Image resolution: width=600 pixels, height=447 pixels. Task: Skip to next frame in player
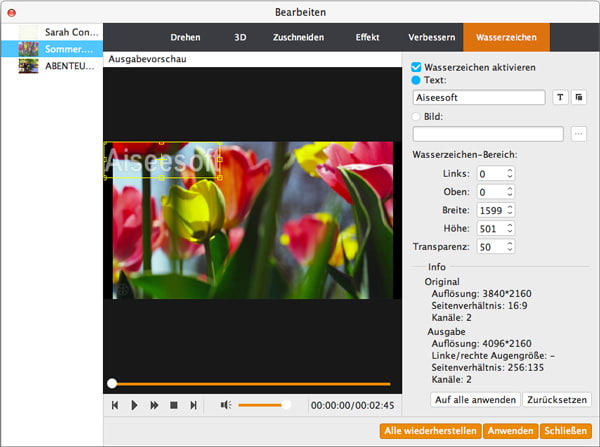tap(192, 405)
